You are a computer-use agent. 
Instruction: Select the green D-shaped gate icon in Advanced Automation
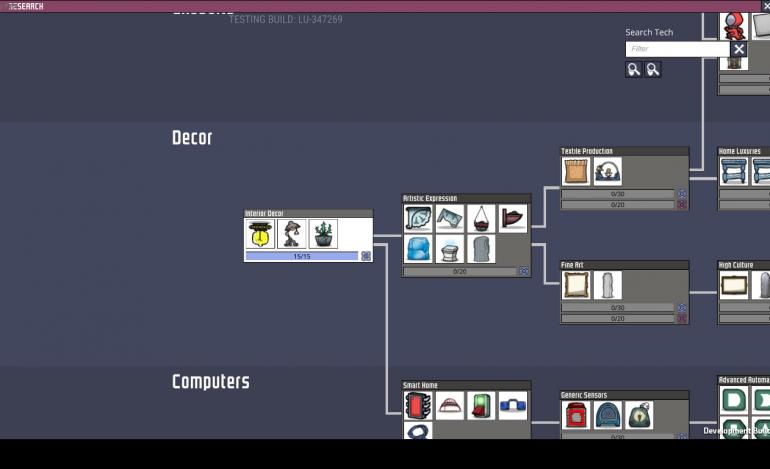point(734,400)
